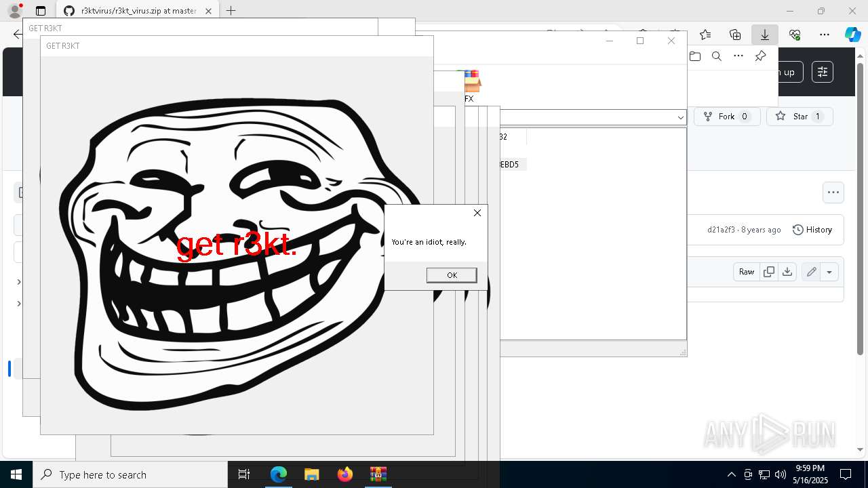
Task: Click commit hash d21a2f3
Action: (x=721, y=230)
